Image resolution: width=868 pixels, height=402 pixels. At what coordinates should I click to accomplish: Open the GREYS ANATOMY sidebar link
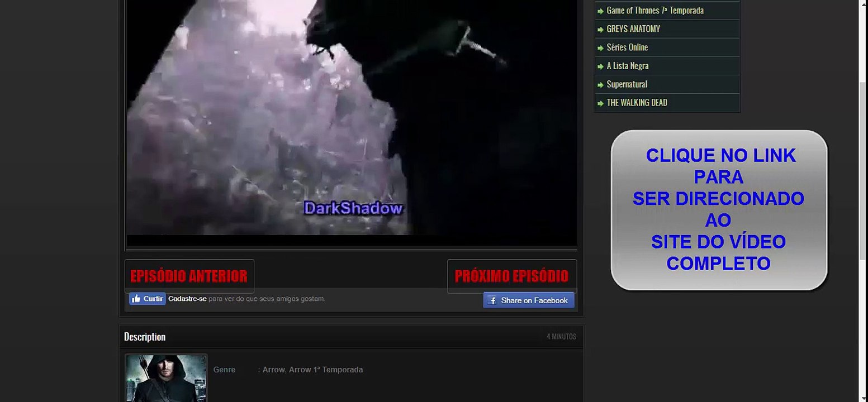633,29
